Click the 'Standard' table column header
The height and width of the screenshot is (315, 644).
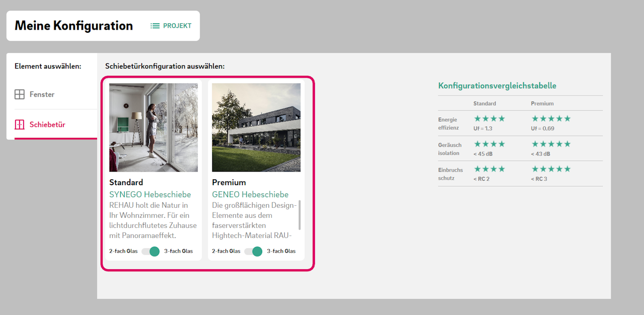pyautogui.click(x=485, y=103)
